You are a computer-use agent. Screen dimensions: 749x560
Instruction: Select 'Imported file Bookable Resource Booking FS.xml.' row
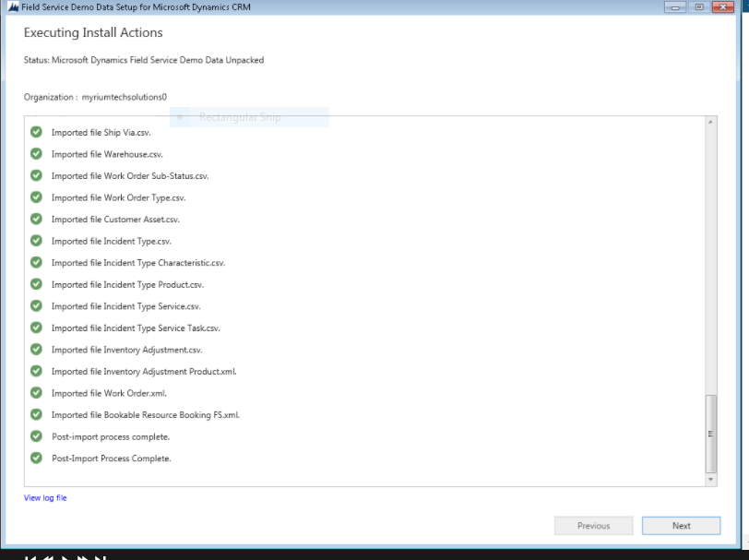[146, 415]
